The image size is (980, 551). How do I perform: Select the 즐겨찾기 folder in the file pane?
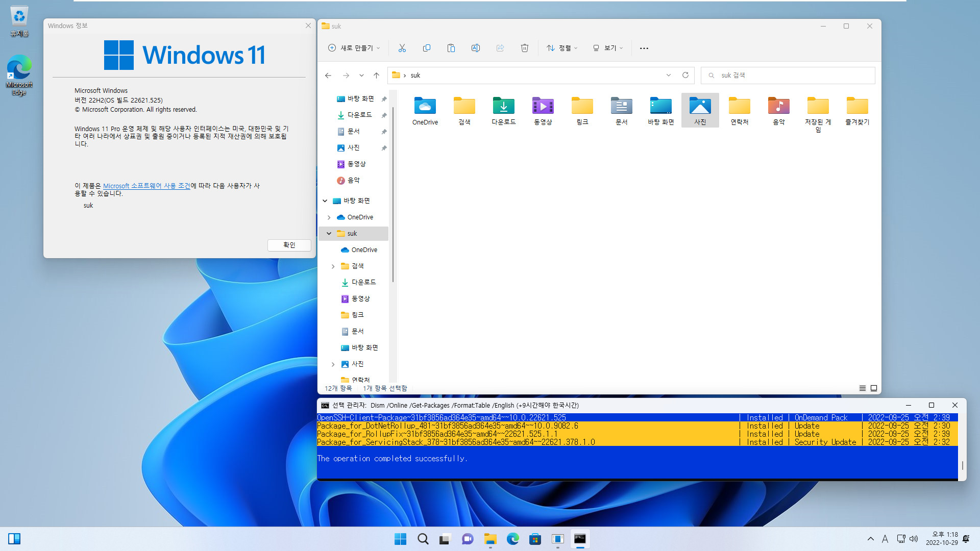click(857, 111)
